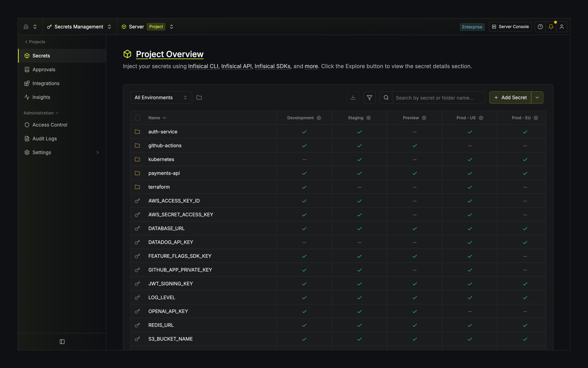588x368 pixels.
Task: Expand the Add Secret dropdown arrow
Action: pyautogui.click(x=537, y=98)
